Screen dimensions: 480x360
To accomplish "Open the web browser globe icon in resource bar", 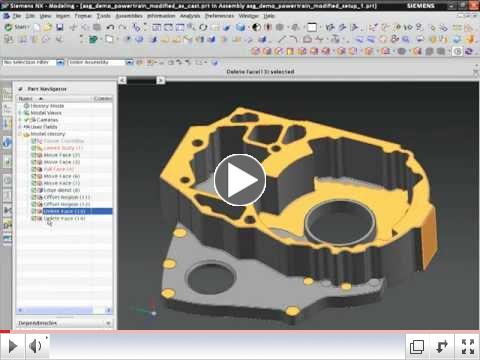I will pos(7,143).
